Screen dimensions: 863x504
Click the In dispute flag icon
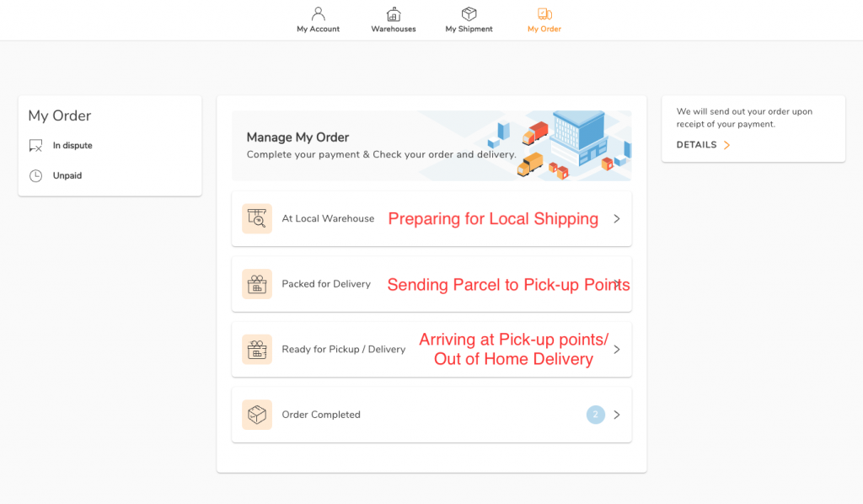pyautogui.click(x=35, y=146)
